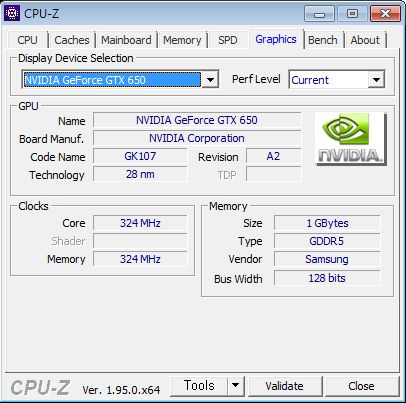Click the Close button at bottom

tap(361, 386)
